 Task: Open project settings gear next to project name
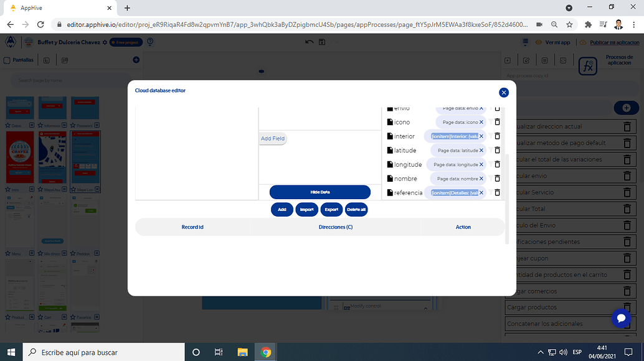point(105,42)
